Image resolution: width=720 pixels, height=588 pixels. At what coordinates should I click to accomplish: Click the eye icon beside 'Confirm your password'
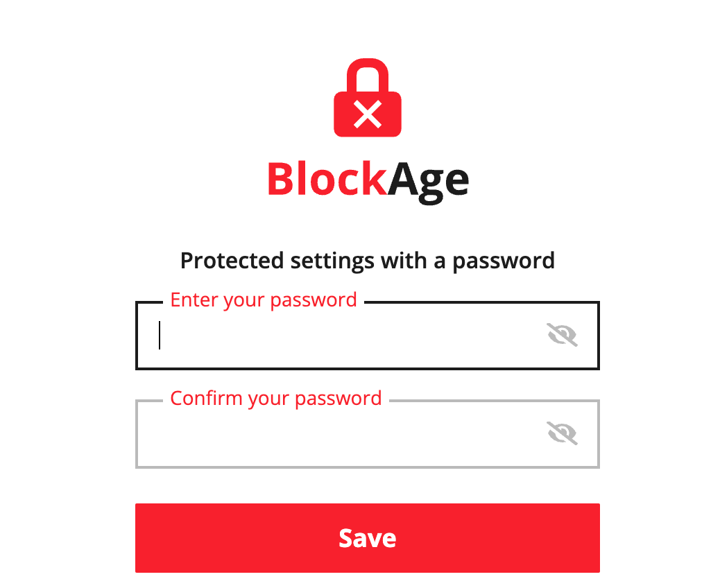[x=562, y=433]
